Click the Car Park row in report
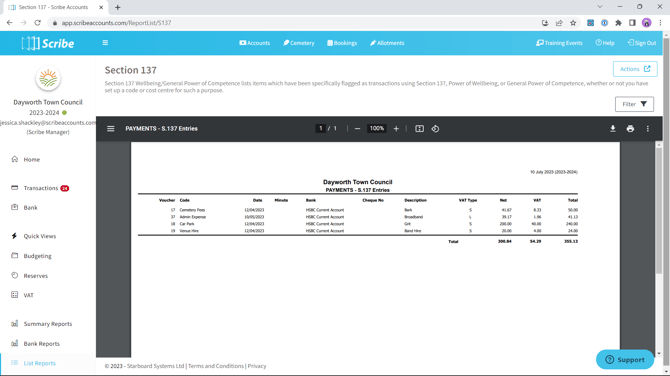The height and width of the screenshot is (376, 670). point(358,223)
